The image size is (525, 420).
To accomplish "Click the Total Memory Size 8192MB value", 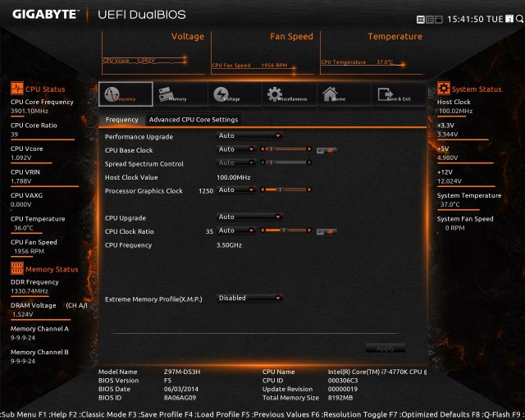I will pyautogui.click(x=340, y=398).
